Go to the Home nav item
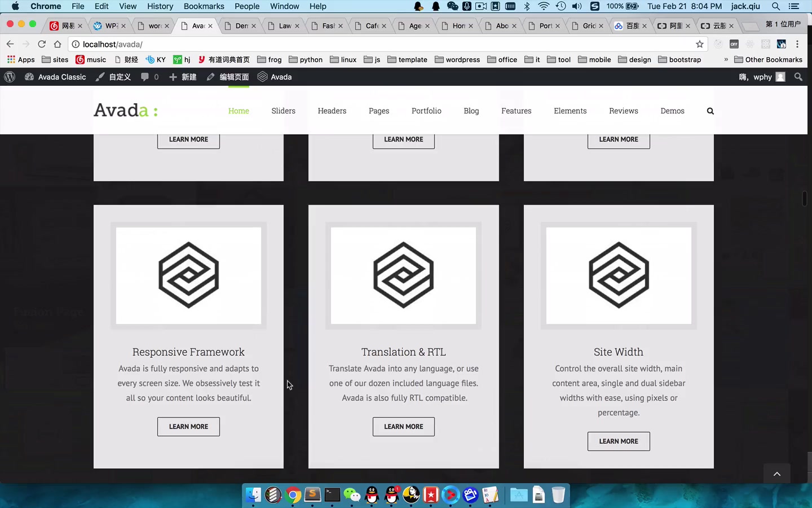Image resolution: width=812 pixels, height=508 pixels. [x=239, y=111]
